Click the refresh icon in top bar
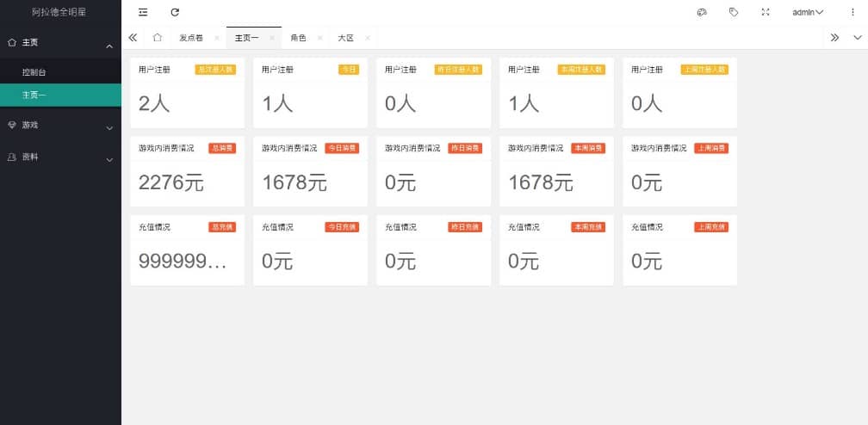This screenshot has height=425, width=868. pos(175,12)
